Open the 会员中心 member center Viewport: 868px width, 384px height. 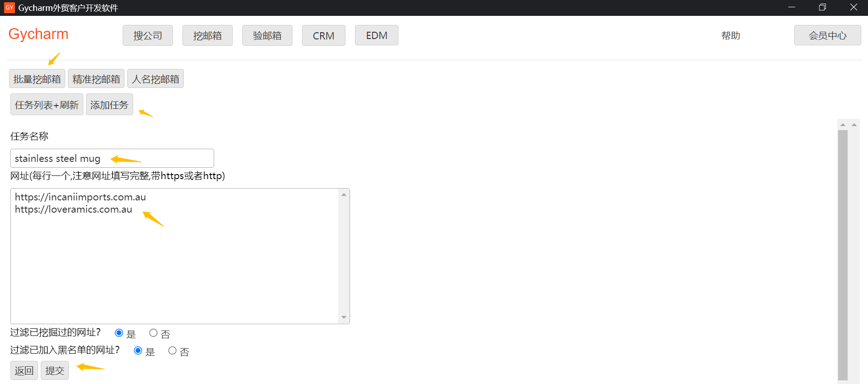click(x=828, y=35)
